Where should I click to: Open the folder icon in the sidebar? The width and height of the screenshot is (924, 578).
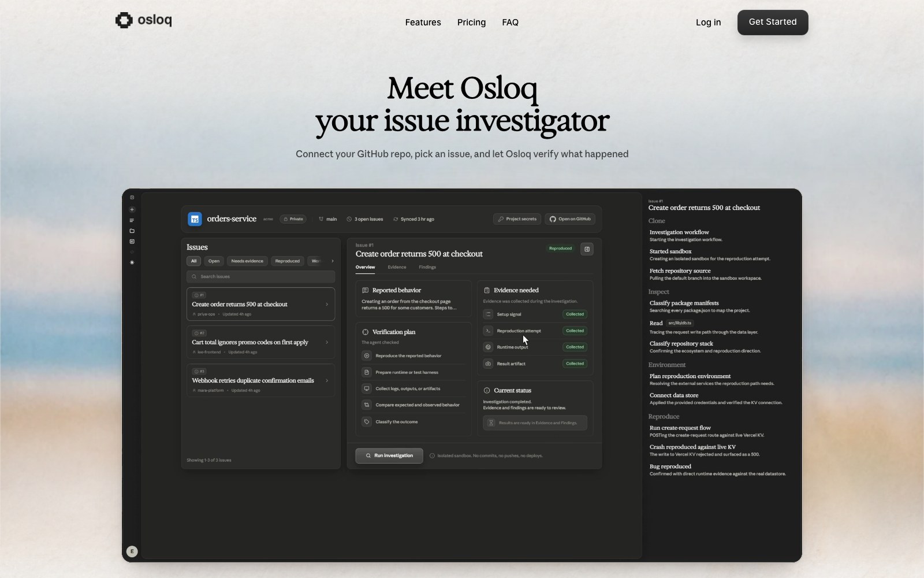[132, 231]
